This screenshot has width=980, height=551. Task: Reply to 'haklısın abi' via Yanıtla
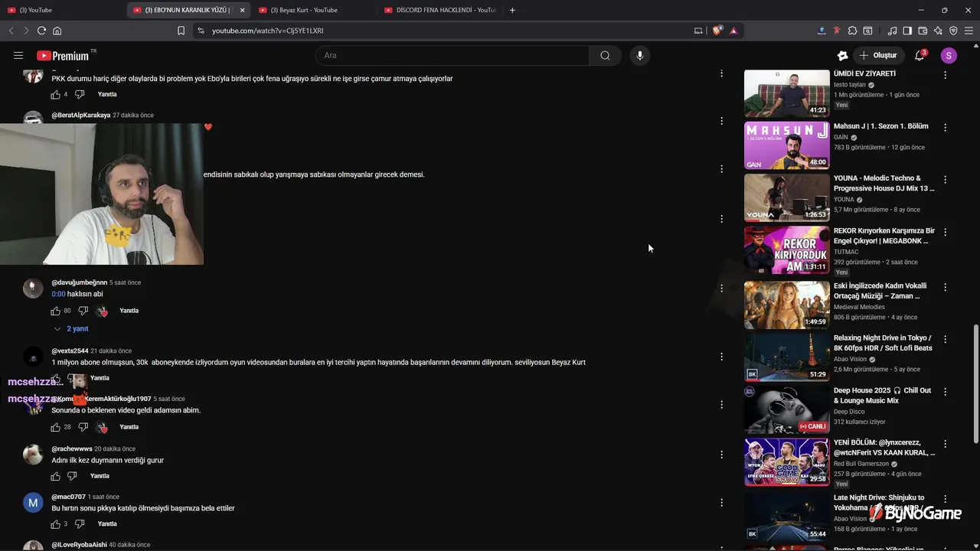tap(129, 311)
